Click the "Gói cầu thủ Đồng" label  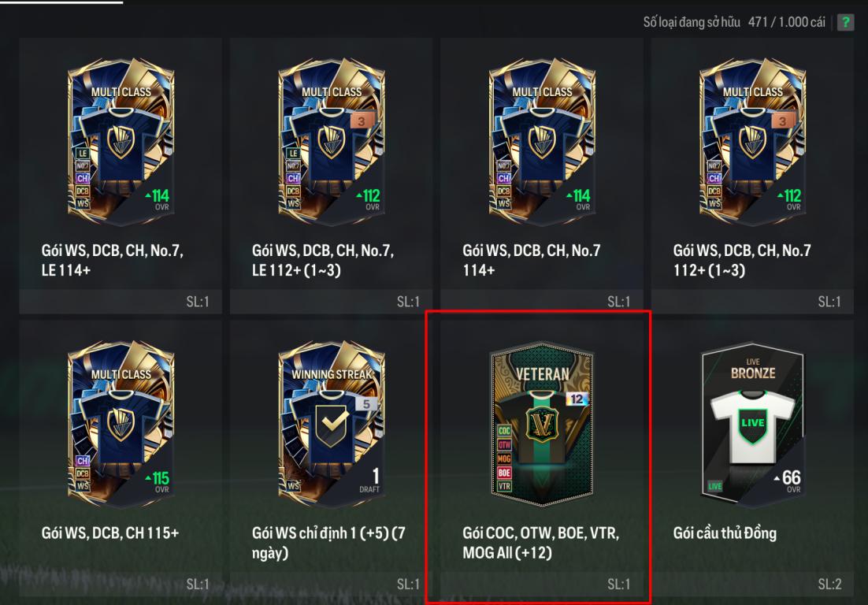[725, 533]
